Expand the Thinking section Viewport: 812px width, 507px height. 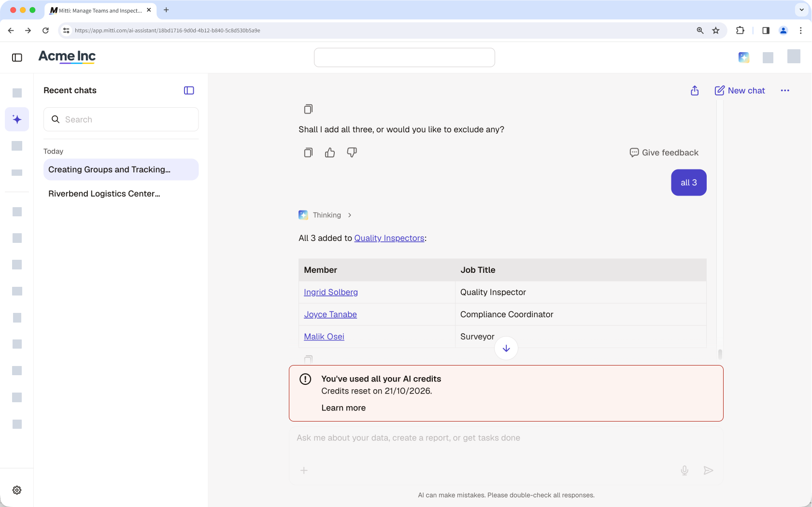[x=325, y=215]
